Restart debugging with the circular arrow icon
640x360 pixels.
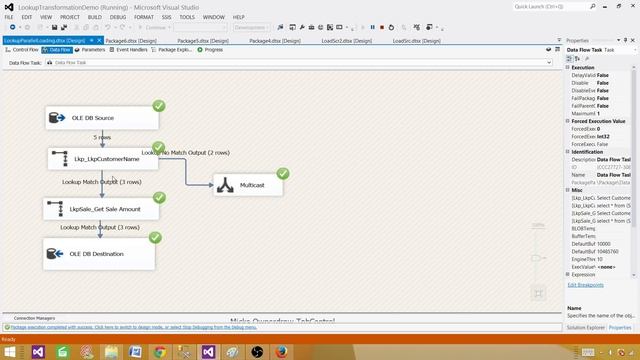391,27
